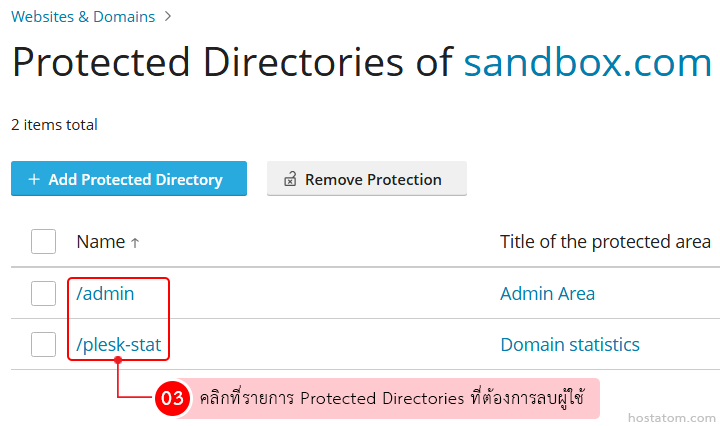The width and height of the screenshot is (720, 426).
Task: Click the plus icon on Add Protected Directory
Action: (34, 180)
